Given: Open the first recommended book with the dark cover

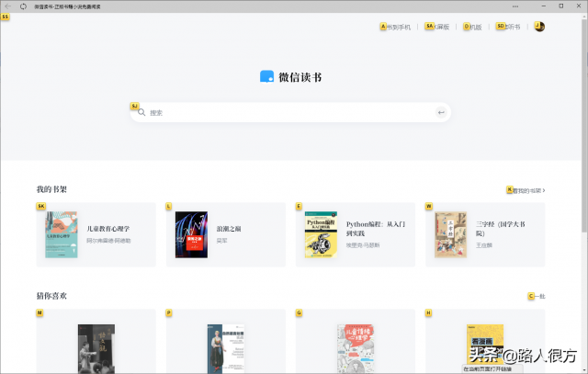Looking at the screenshot, I should [96, 349].
